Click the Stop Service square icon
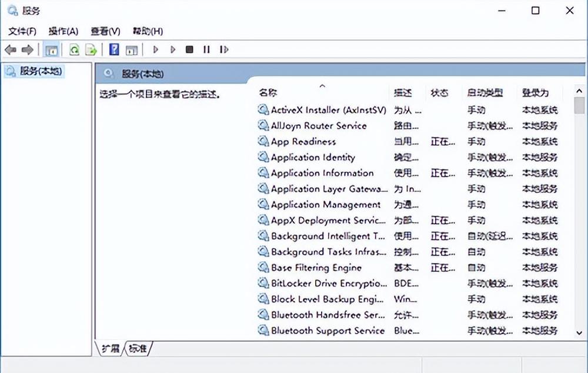 tap(189, 49)
